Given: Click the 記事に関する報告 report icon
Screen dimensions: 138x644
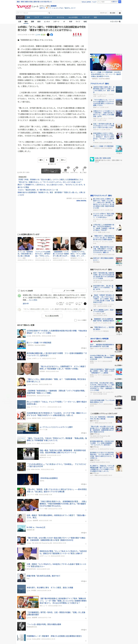Looking at the screenshot, I should pyautogui.click(x=24, y=172).
